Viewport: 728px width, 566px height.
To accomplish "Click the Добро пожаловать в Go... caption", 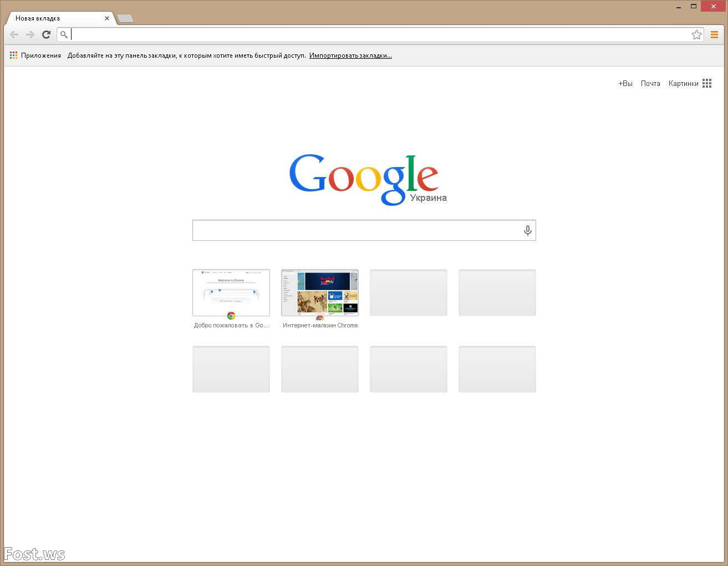I will click(x=231, y=325).
